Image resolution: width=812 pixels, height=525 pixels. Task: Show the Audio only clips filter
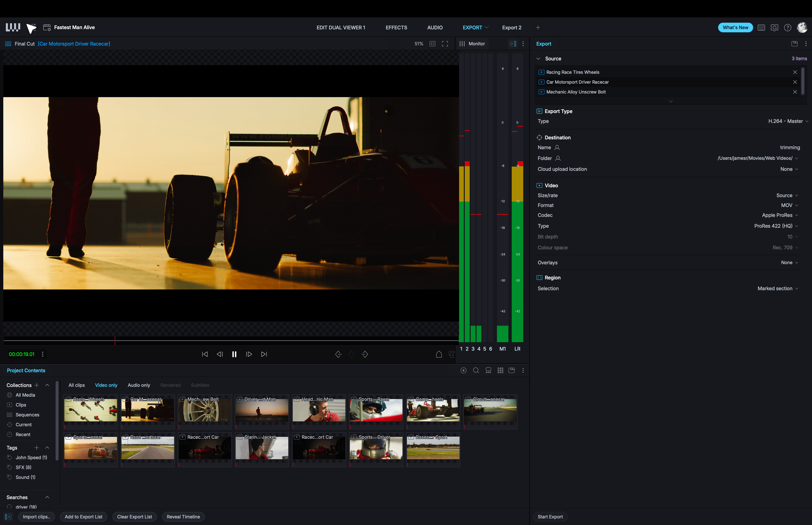139,385
